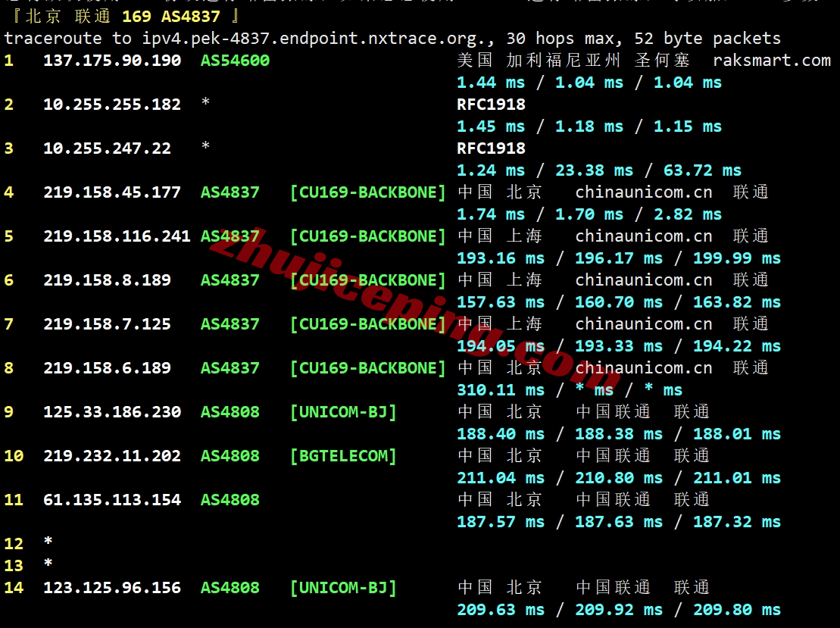Select latency value 1.44 ms

[x=491, y=82]
